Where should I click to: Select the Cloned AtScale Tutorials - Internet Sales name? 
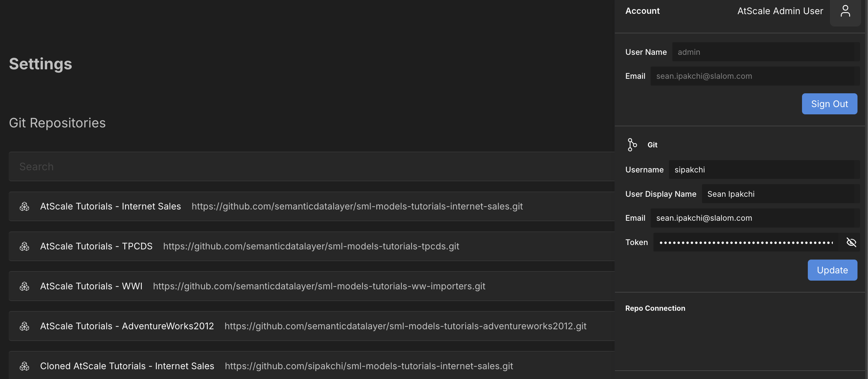click(127, 366)
